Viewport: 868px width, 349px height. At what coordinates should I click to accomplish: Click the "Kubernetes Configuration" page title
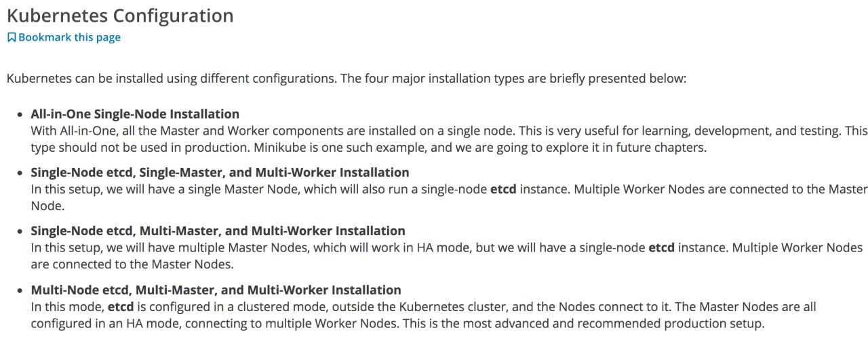click(x=120, y=16)
